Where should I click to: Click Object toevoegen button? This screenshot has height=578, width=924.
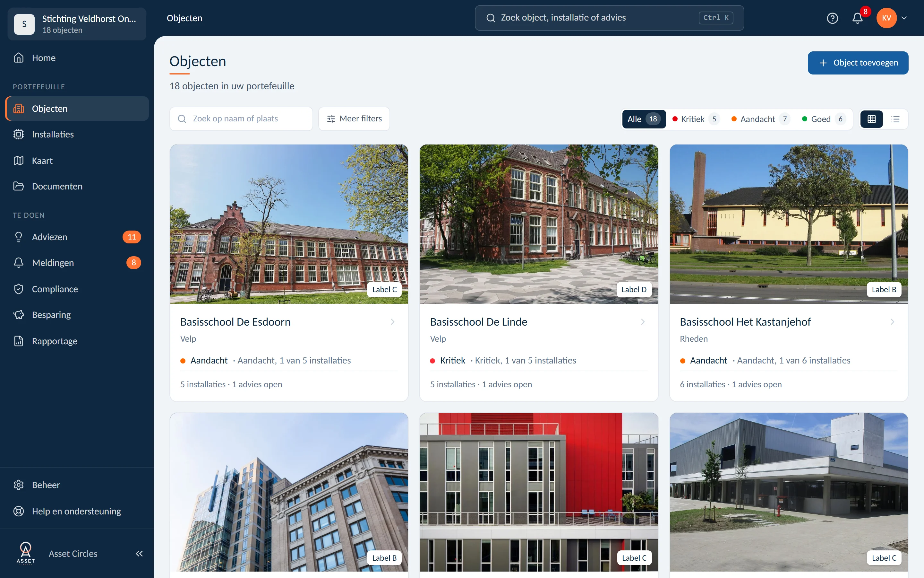click(858, 63)
